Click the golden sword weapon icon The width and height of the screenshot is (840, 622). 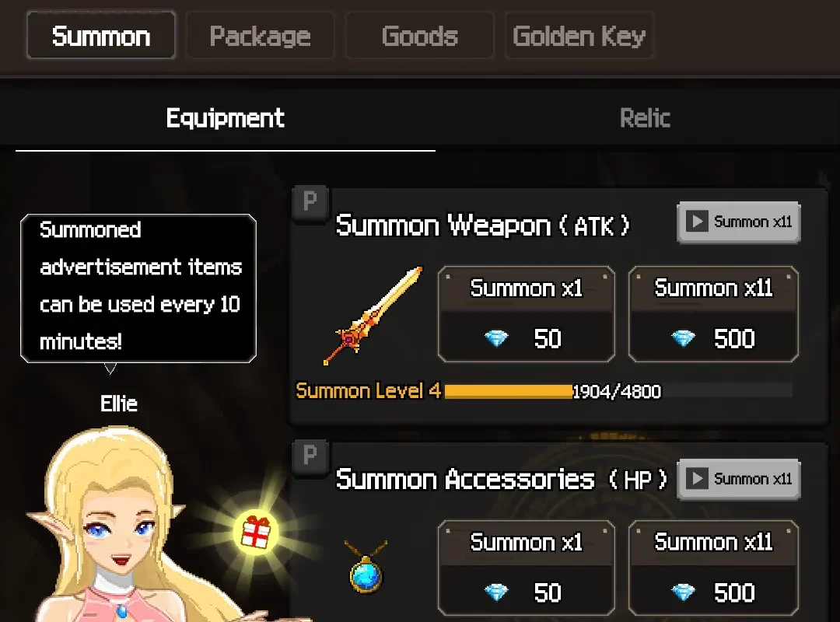[373, 316]
